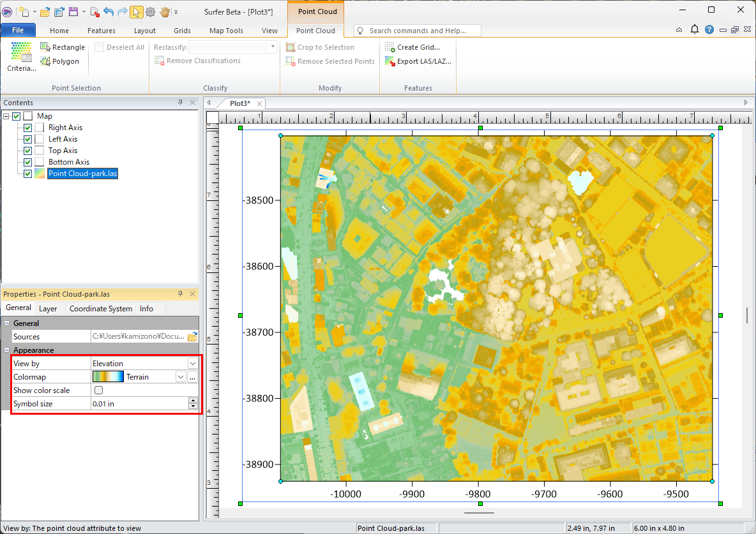
Task: Select the Rectangle point selection tool
Action: (x=62, y=47)
